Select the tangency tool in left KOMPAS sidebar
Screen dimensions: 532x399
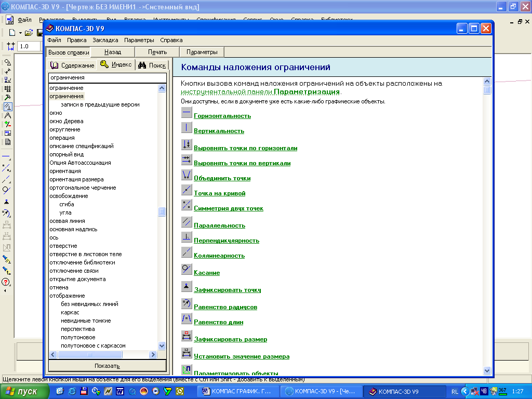[x=6, y=190]
